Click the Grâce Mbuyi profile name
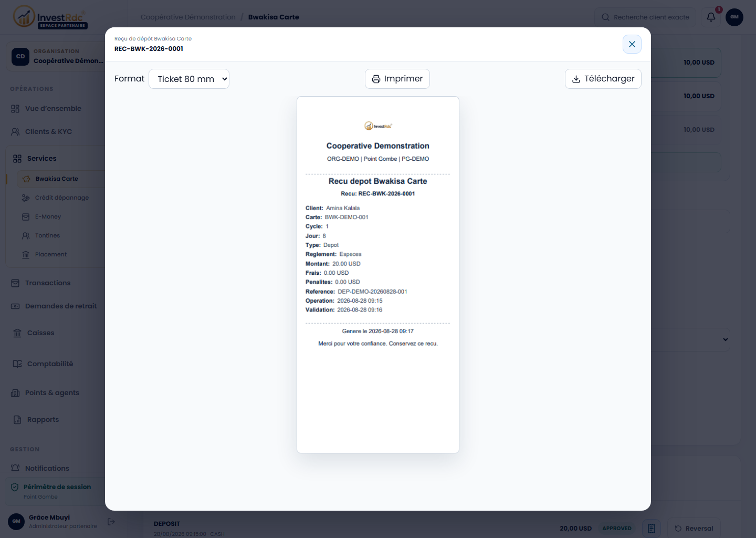The height and width of the screenshot is (538, 756). (49, 518)
